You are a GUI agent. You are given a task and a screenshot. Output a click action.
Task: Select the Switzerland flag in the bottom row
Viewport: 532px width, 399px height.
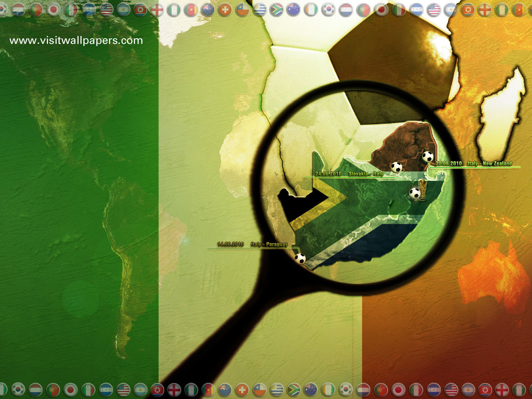click(x=242, y=389)
